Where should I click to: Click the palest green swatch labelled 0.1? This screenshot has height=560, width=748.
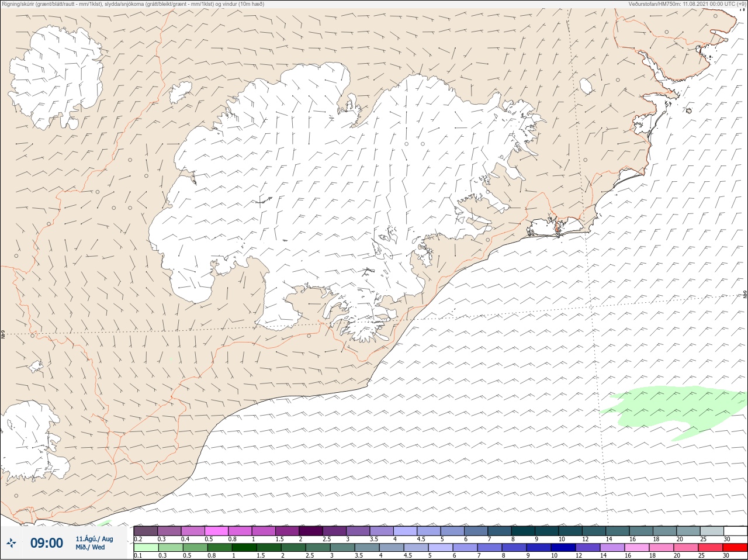coord(146,548)
